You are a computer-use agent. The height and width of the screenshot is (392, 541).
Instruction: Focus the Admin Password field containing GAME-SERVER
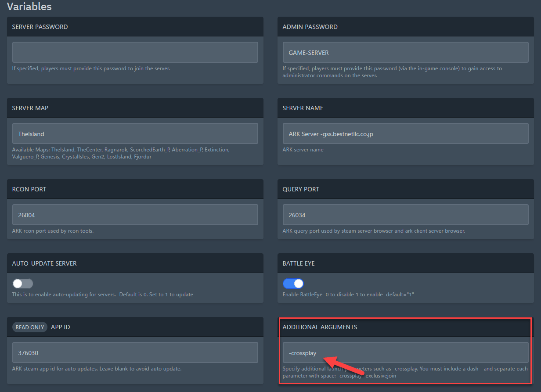[405, 52]
